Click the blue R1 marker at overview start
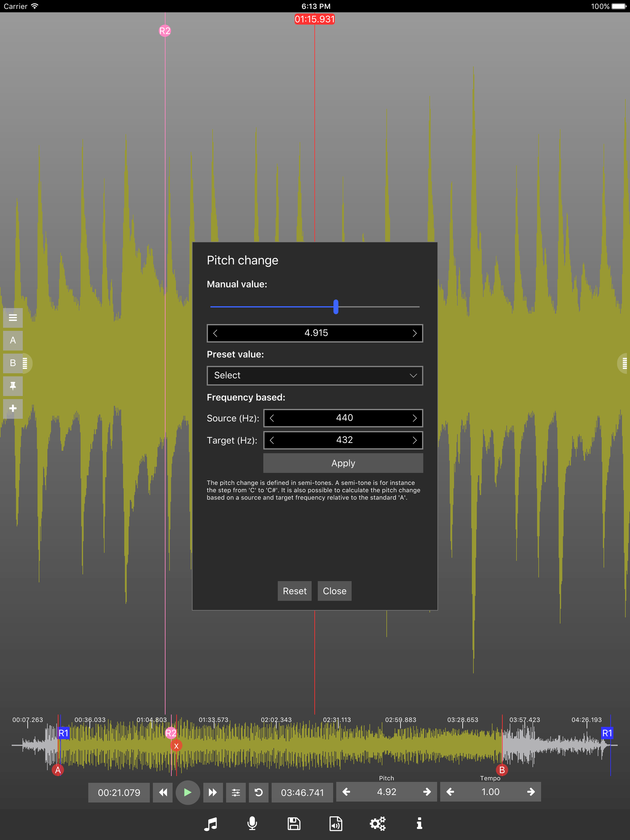The image size is (630, 840). pyautogui.click(x=63, y=733)
